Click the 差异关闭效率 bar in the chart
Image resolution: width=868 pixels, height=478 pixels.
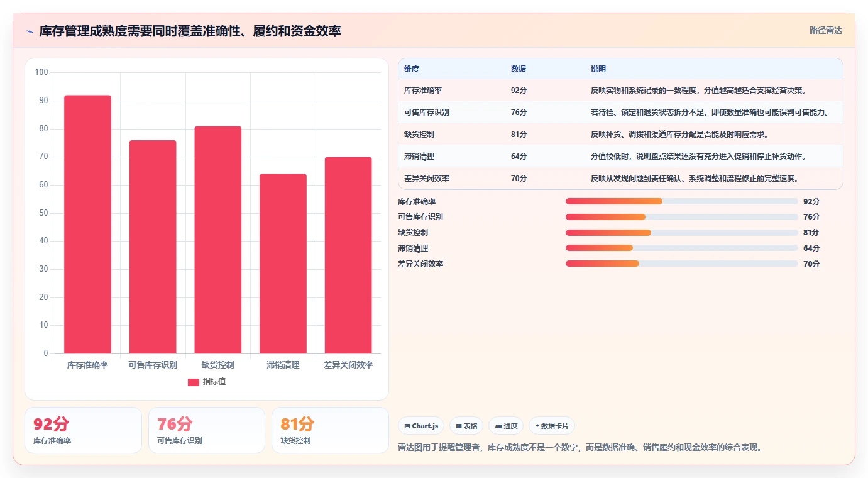click(x=348, y=255)
